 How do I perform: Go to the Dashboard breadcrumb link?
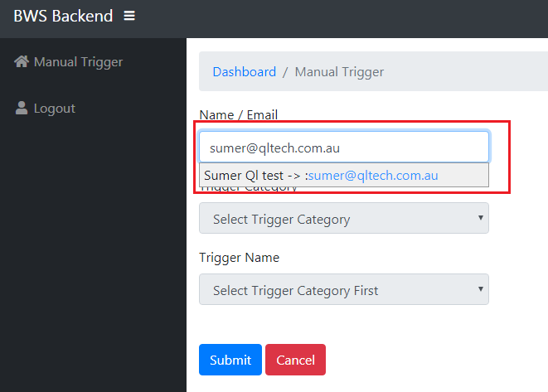click(244, 72)
